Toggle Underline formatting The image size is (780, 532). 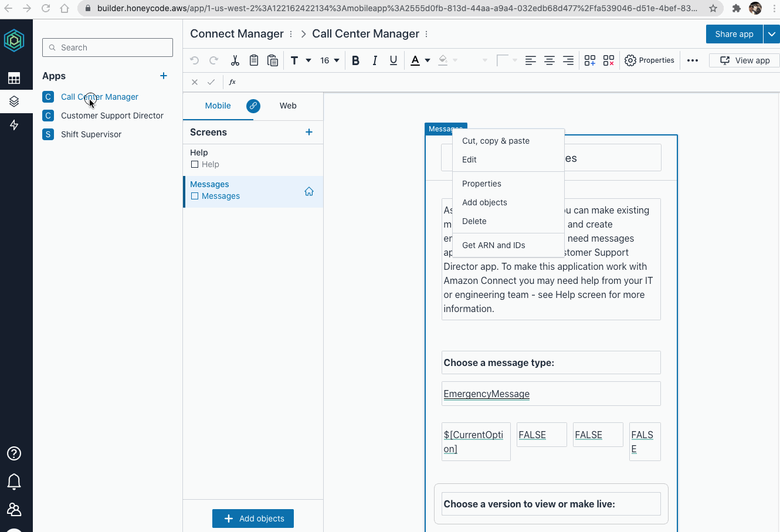394,60
